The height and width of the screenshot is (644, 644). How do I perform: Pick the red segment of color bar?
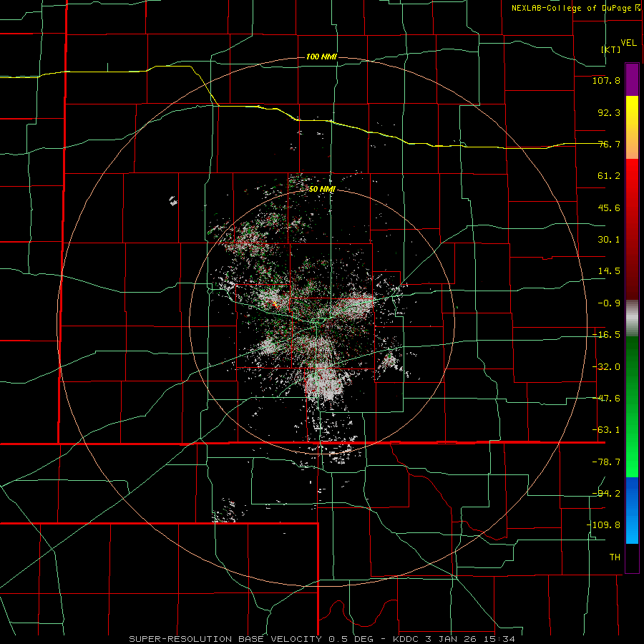click(632, 229)
